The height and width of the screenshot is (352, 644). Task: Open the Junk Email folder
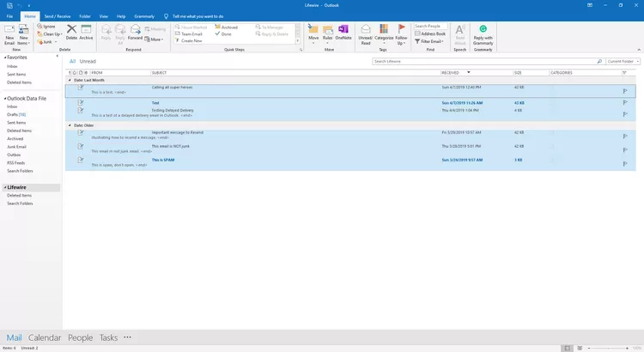pyautogui.click(x=16, y=147)
